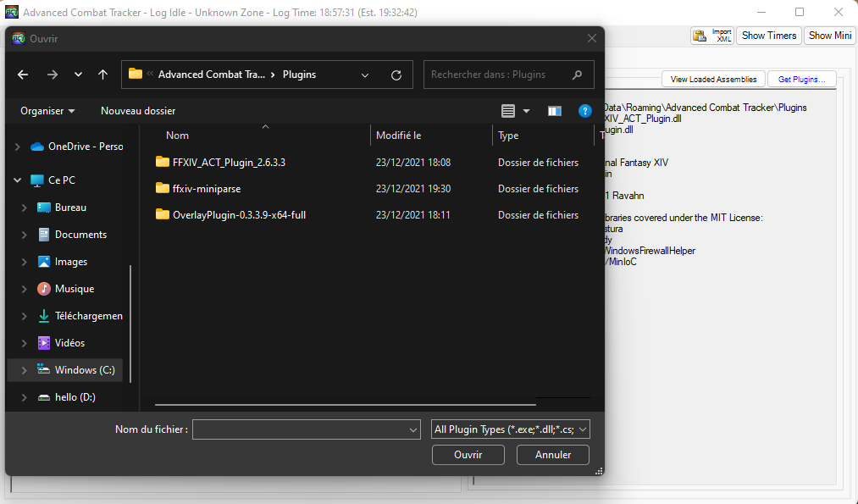Viewport: 858px width, 504px height.
Task: Click the Plugins breadcrumb segment
Action: pos(299,75)
